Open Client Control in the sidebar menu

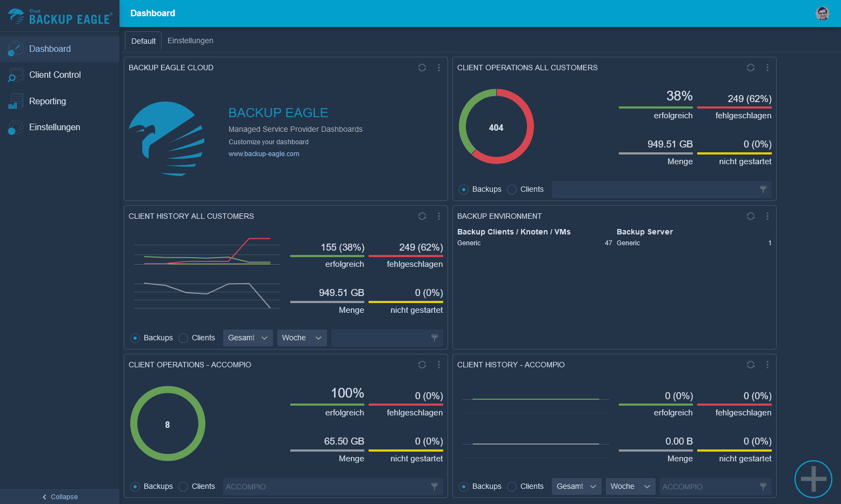tap(59, 75)
